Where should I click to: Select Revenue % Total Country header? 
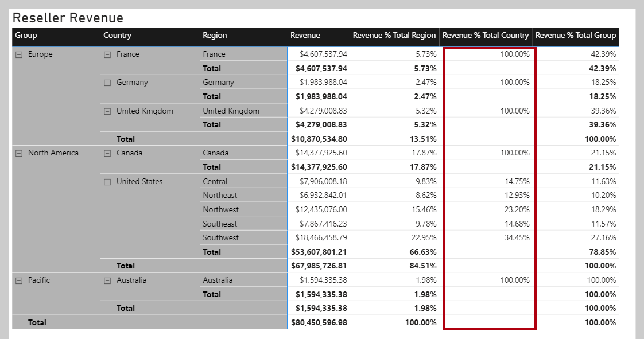[486, 36]
